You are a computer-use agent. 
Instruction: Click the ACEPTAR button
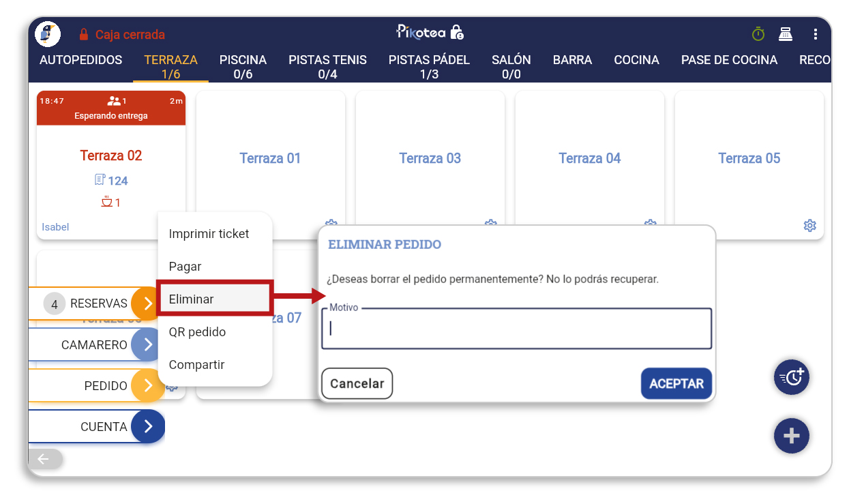click(676, 383)
